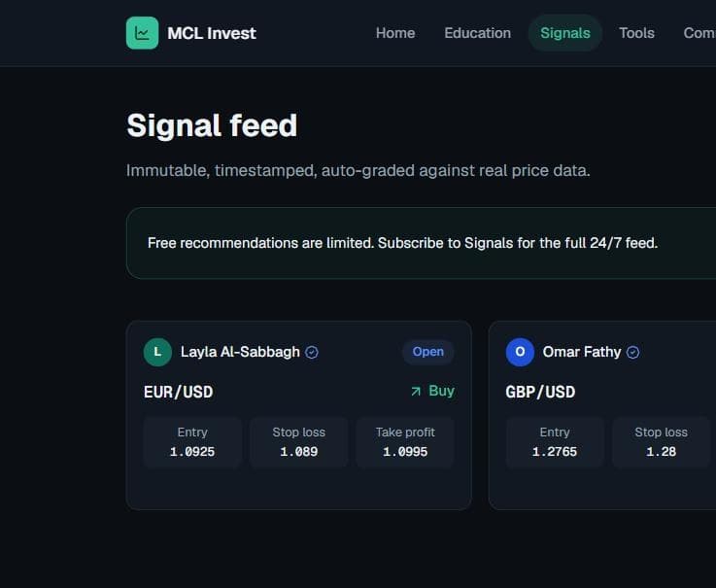Click Layla Al-Sabbagh's verified badge icon
This screenshot has height=588, width=716.
point(312,352)
